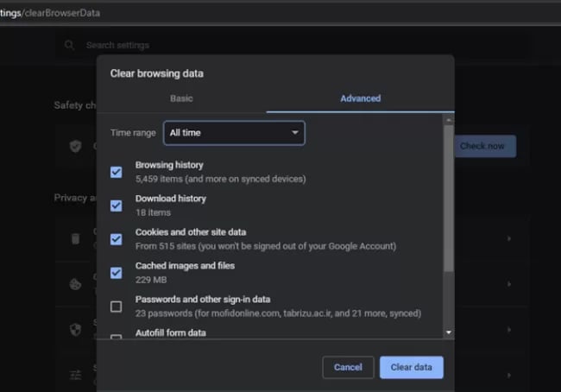Uncheck the Download history checkbox
The width and height of the screenshot is (561, 392).
(116, 205)
